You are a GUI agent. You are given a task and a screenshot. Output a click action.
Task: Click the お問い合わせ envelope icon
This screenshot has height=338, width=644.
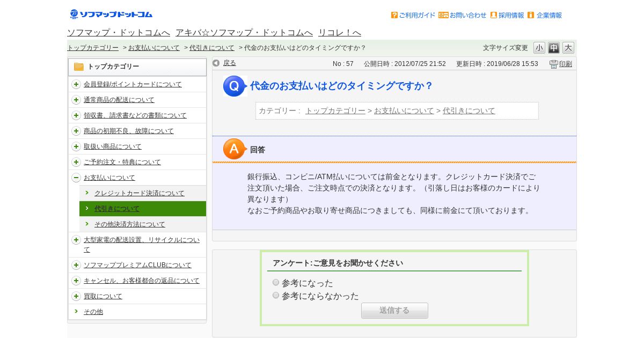point(443,15)
